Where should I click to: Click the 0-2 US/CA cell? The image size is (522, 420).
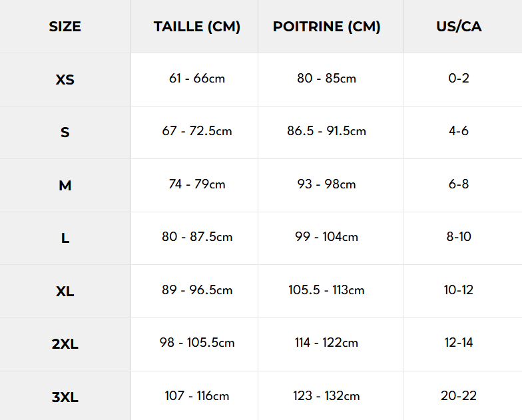coord(459,79)
